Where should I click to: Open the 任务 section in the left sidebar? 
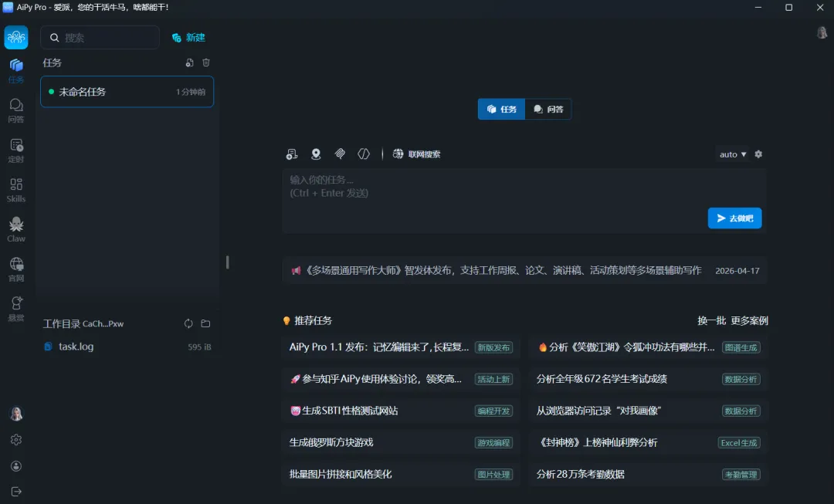coord(16,71)
